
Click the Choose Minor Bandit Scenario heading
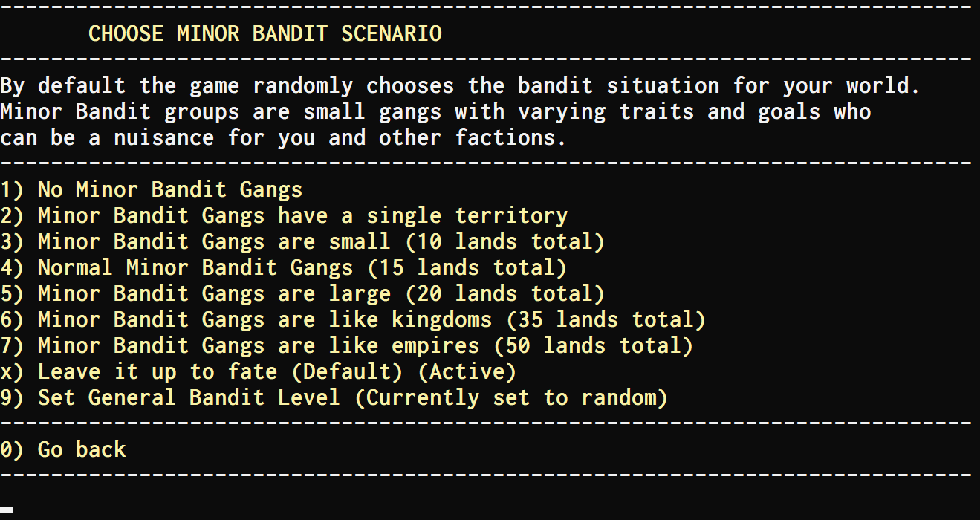tap(265, 33)
